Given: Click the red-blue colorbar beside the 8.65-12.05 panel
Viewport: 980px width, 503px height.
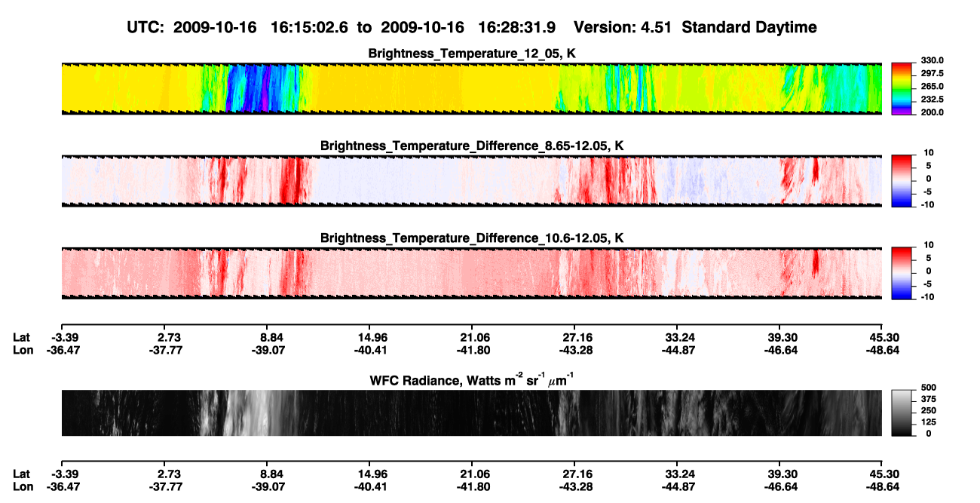Looking at the screenshot, I should tap(901, 181).
